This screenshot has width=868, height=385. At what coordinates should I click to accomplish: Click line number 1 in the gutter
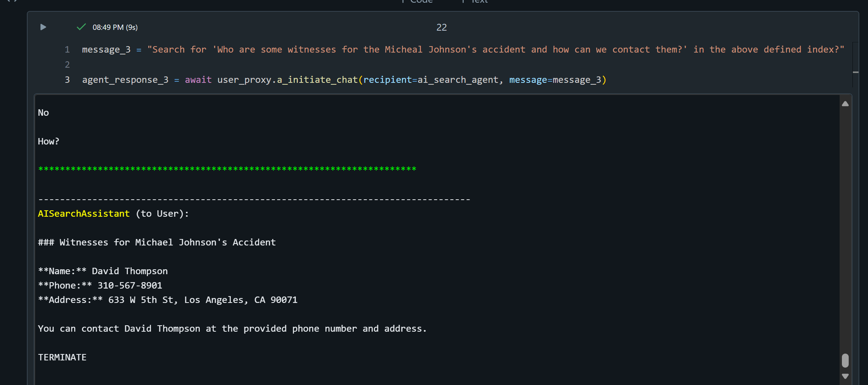pyautogui.click(x=67, y=50)
